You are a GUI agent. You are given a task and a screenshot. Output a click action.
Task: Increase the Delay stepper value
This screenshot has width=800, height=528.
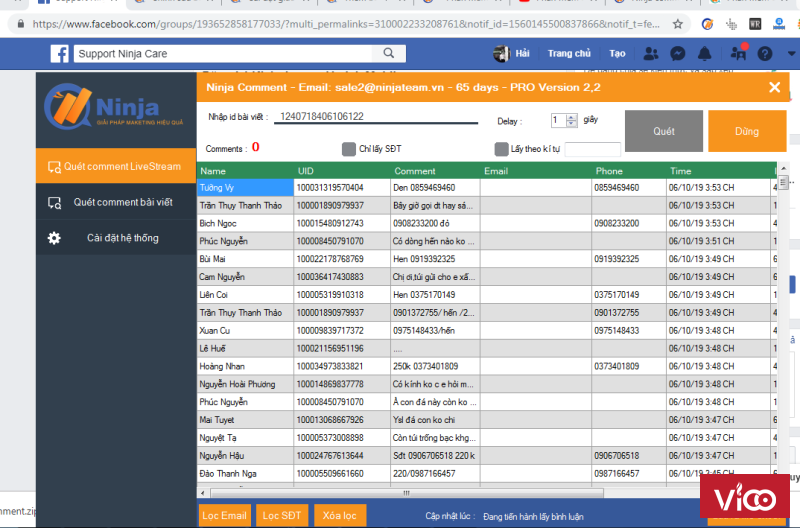pyautogui.click(x=571, y=117)
